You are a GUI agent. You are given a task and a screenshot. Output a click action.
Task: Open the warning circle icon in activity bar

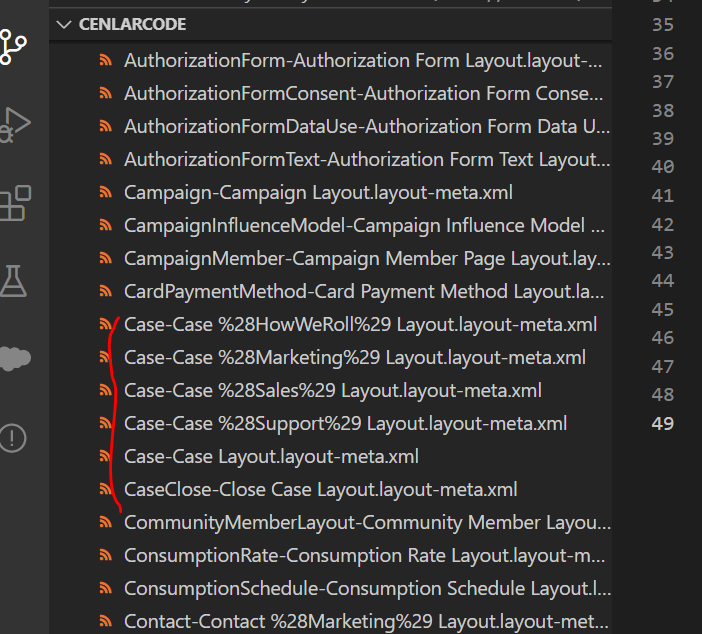13,438
